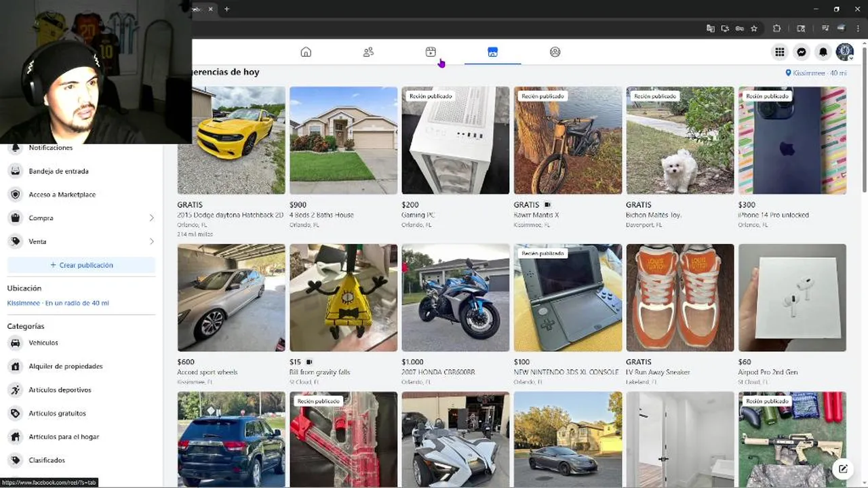The height and width of the screenshot is (488, 868).
Task: Click the Kissimmee 40 mi location filter
Action: [x=816, y=73]
